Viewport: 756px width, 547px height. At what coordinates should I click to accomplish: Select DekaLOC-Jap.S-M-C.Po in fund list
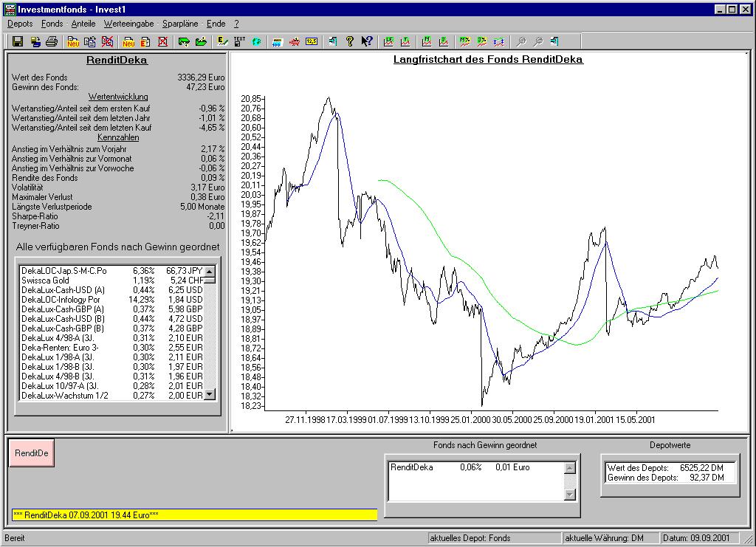click(x=112, y=271)
